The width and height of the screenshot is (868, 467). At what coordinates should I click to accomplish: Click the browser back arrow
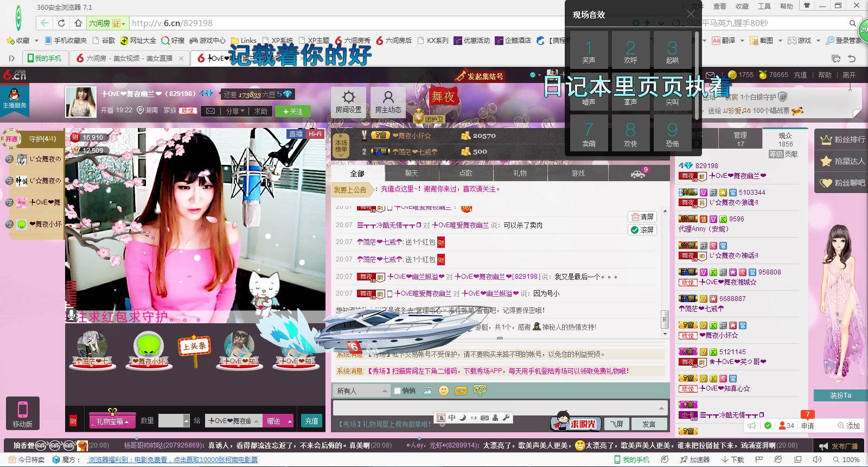pos(44,23)
